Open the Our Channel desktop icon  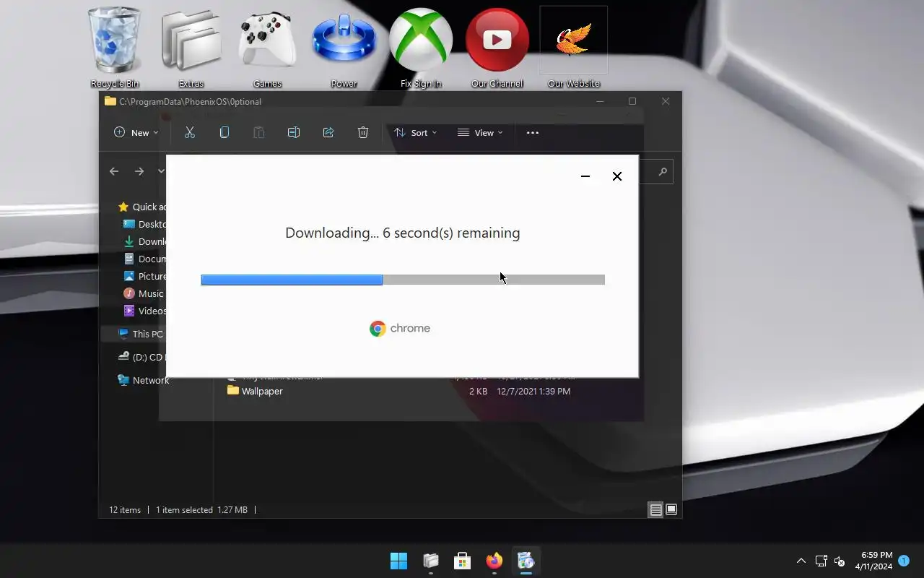(x=497, y=47)
